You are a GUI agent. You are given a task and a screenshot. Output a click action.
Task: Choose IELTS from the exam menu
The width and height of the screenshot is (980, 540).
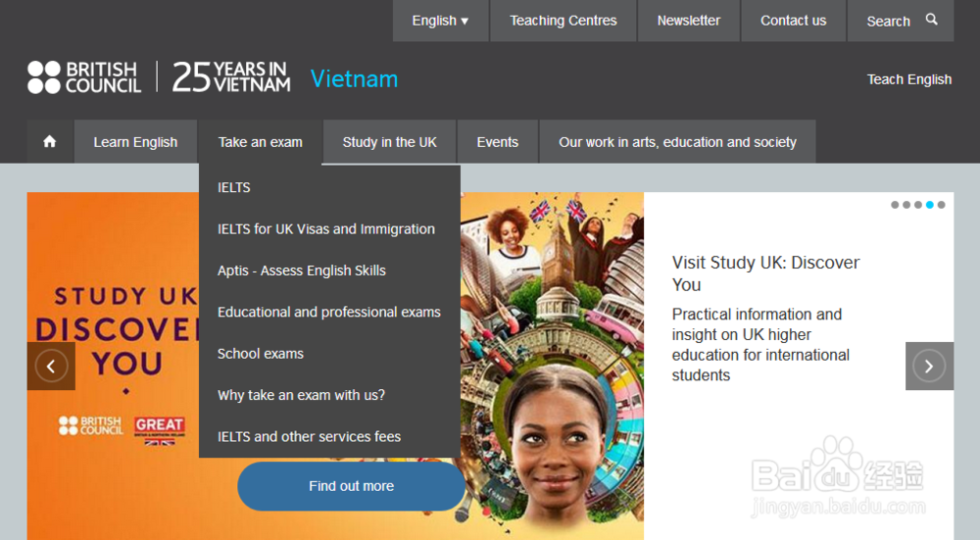click(234, 187)
